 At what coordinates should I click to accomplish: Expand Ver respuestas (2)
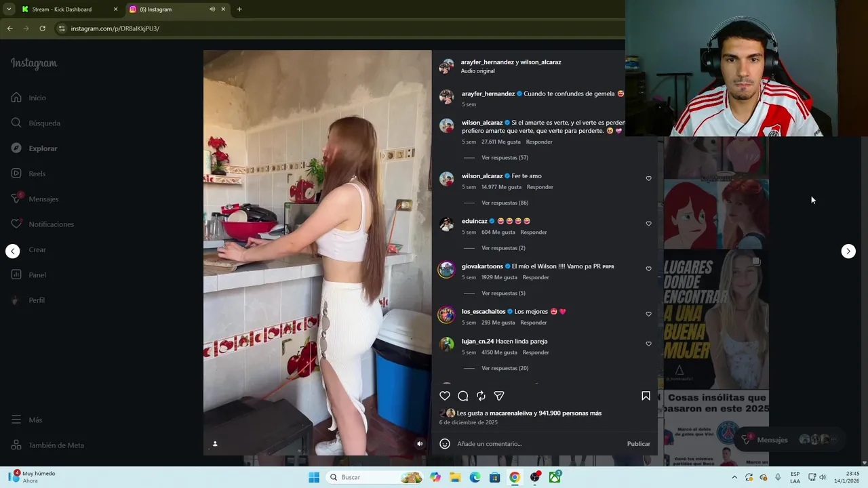pos(503,248)
